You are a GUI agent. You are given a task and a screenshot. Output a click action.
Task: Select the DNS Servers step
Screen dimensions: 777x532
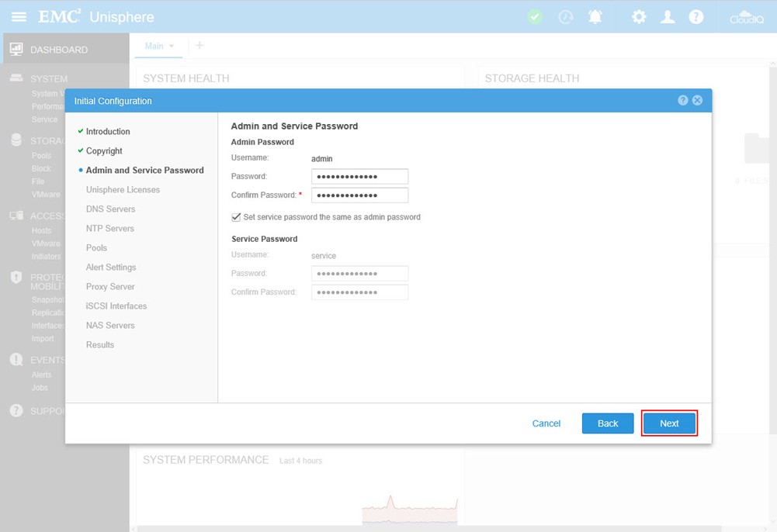pyautogui.click(x=110, y=209)
